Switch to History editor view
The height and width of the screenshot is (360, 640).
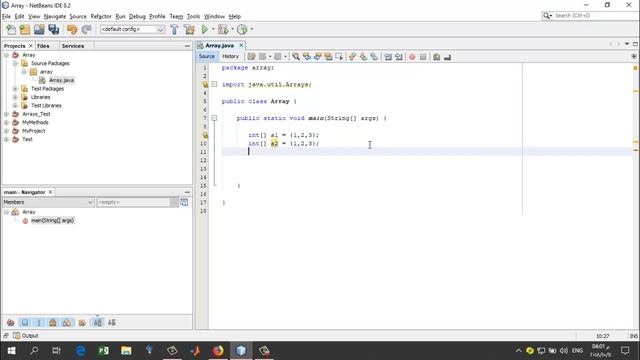[230, 57]
